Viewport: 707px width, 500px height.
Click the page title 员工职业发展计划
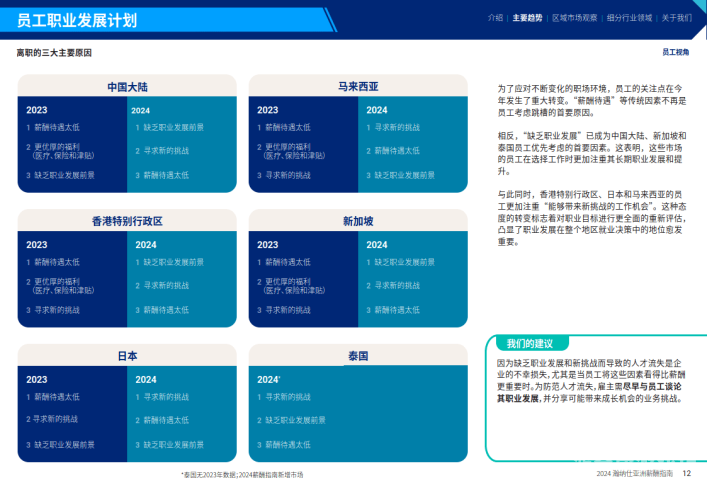(77, 20)
